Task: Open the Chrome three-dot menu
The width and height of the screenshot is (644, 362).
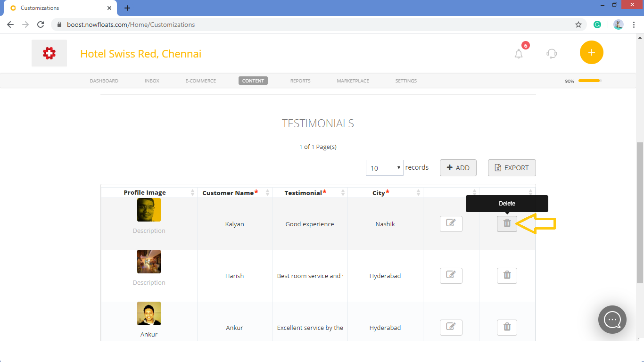Action: pyautogui.click(x=634, y=25)
